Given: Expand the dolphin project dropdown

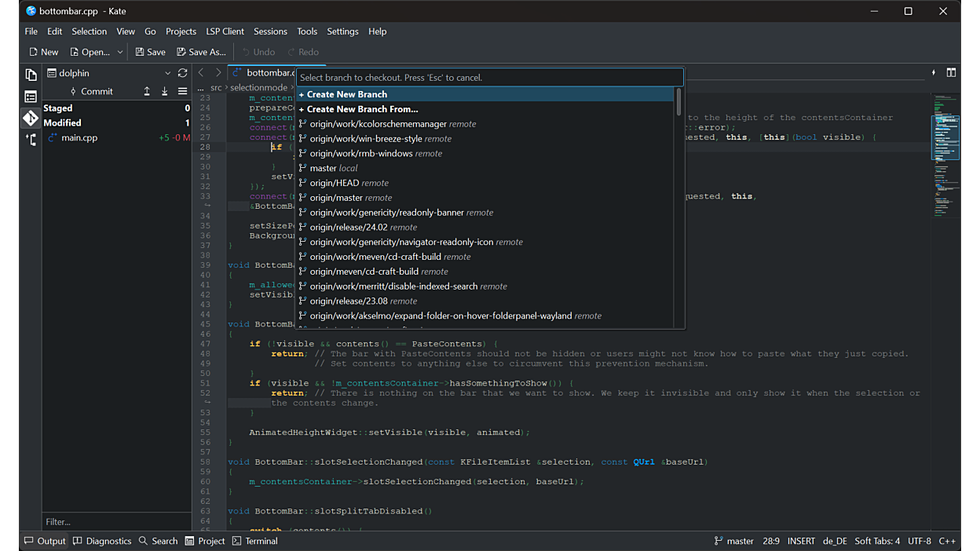Looking at the screenshot, I should pyautogui.click(x=167, y=73).
